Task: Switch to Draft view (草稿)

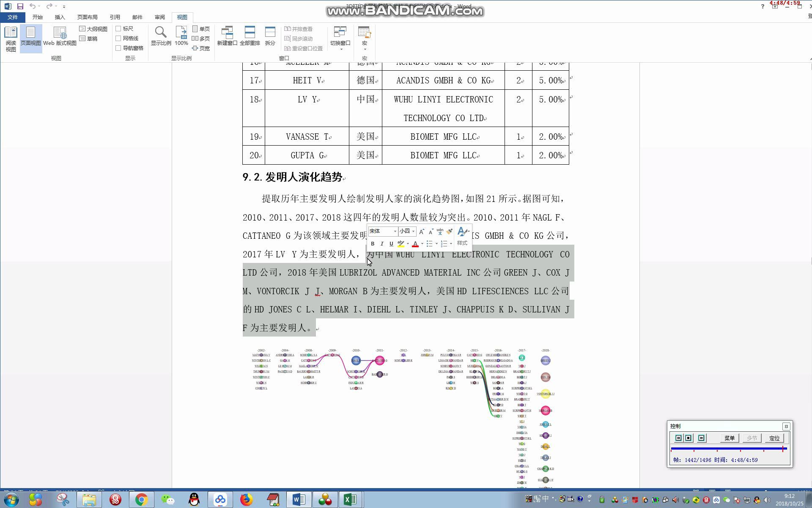Action: pyautogui.click(x=89, y=39)
